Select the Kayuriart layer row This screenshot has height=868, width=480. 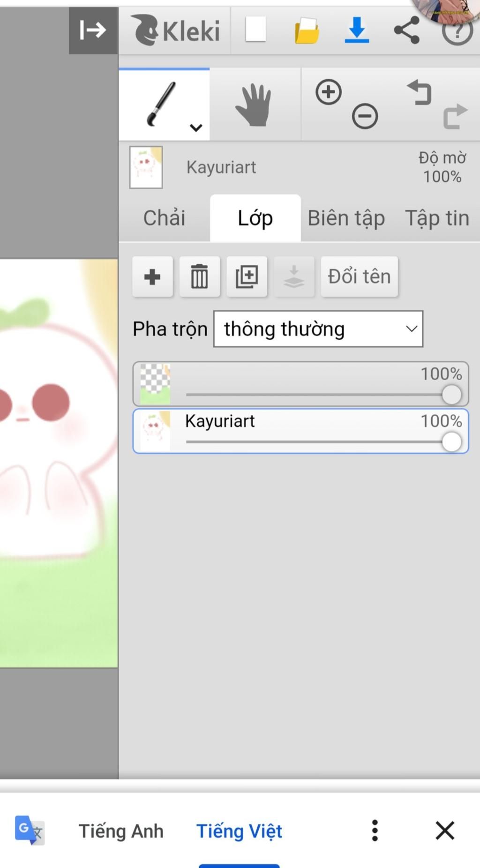300,431
